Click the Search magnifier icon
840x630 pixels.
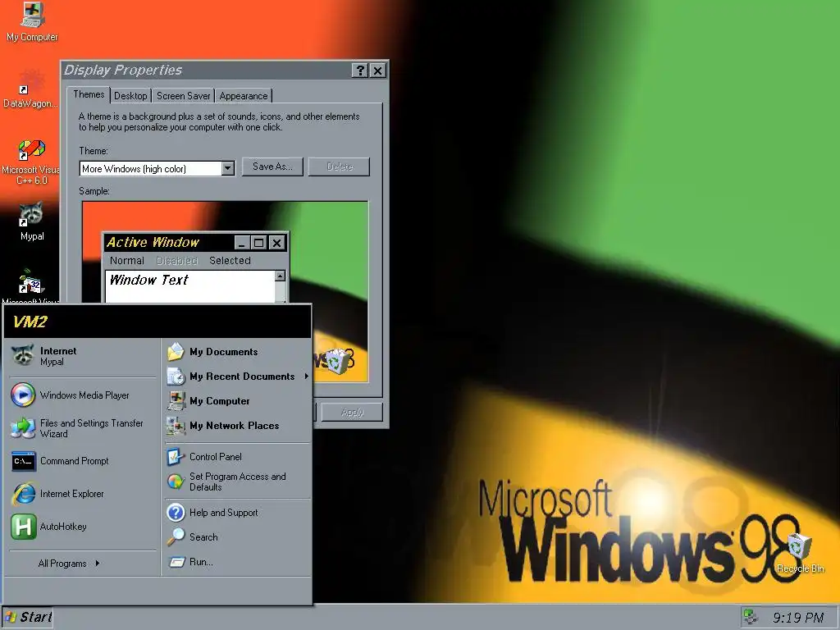(176, 536)
